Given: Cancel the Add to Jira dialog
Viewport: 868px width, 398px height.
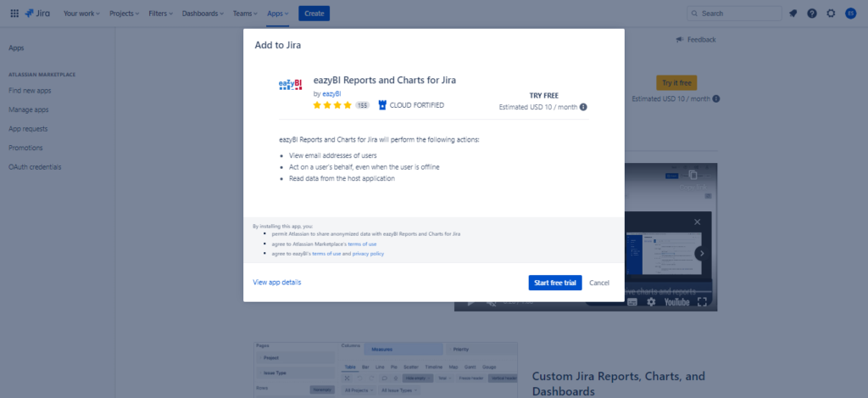Looking at the screenshot, I should pyautogui.click(x=599, y=283).
